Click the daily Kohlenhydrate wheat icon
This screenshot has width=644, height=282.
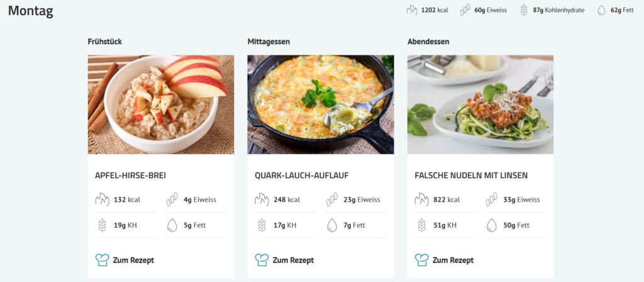point(523,10)
